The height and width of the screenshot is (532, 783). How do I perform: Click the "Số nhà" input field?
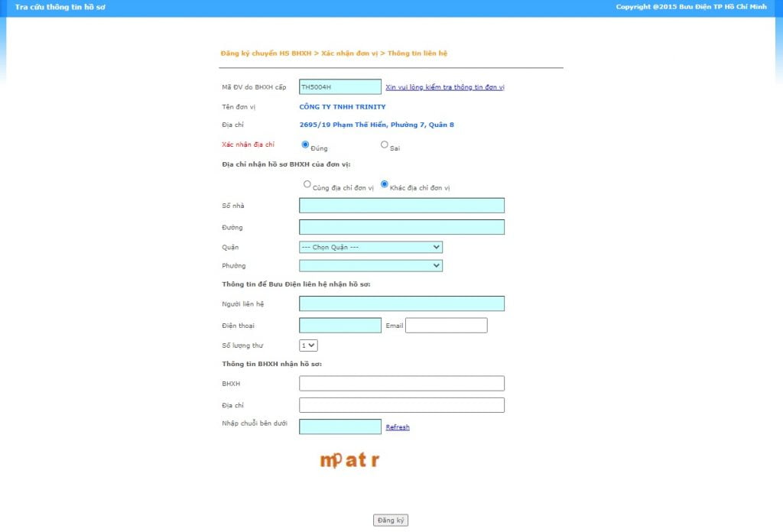pos(401,206)
